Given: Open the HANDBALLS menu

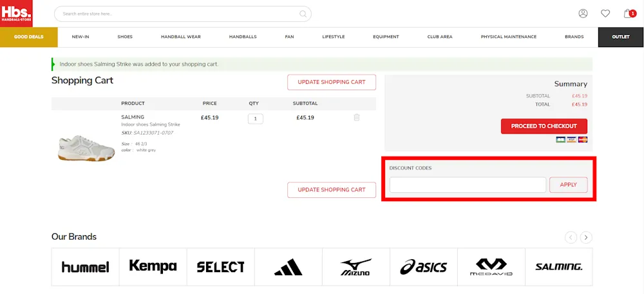Looking at the screenshot, I should [243, 37].
